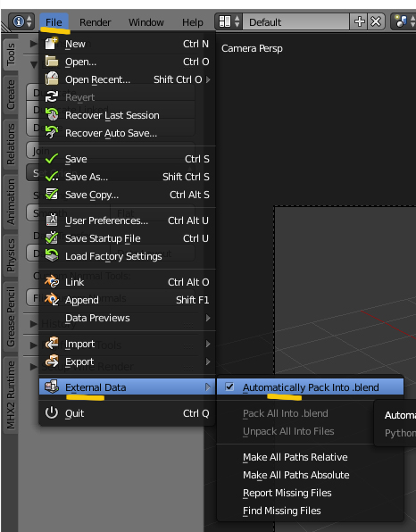
Task: Click the Info editor type icon
Action: (18, 21)
